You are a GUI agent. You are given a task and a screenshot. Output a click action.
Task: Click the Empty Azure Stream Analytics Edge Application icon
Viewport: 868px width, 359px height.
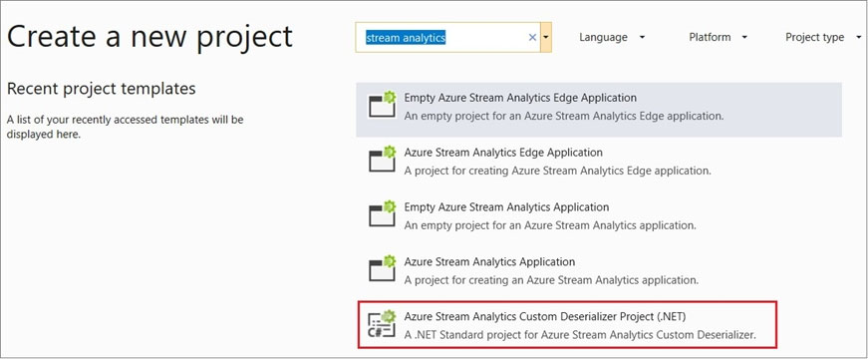click(x=383, y=105)
